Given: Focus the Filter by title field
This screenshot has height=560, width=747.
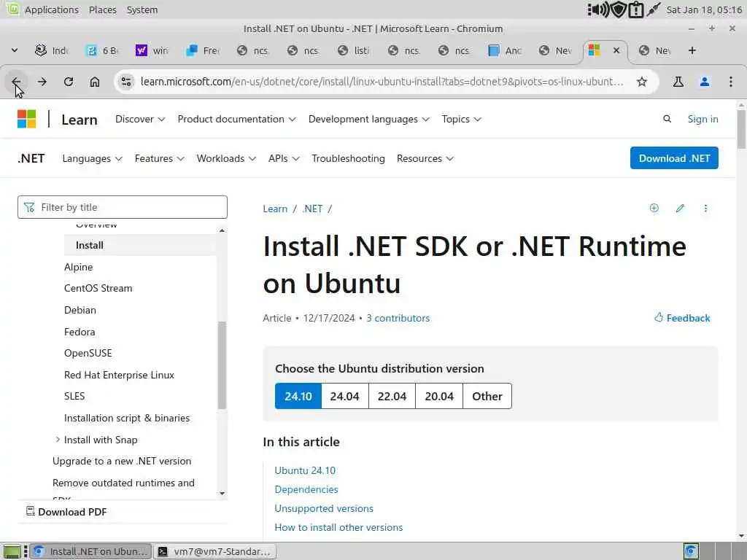Looking at the screenshot, I should (123, 207).
